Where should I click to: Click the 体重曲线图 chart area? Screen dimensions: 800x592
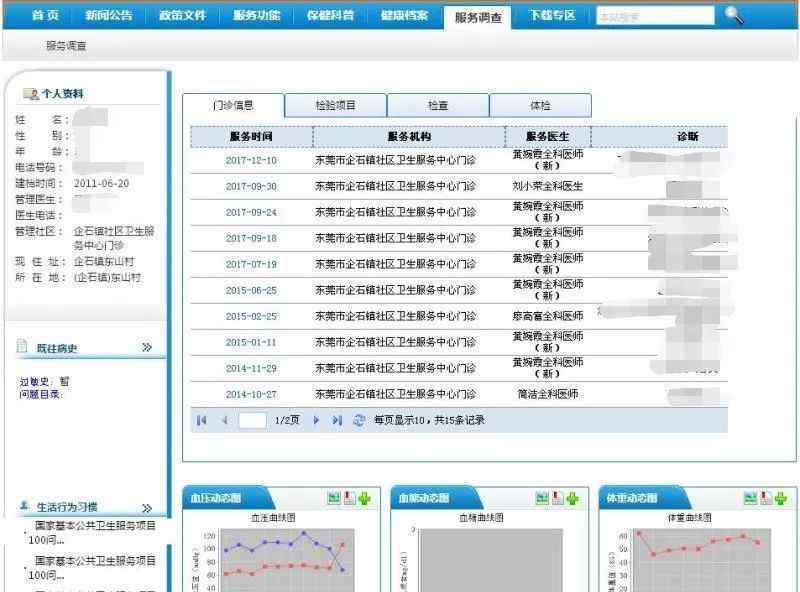(702, 560)
